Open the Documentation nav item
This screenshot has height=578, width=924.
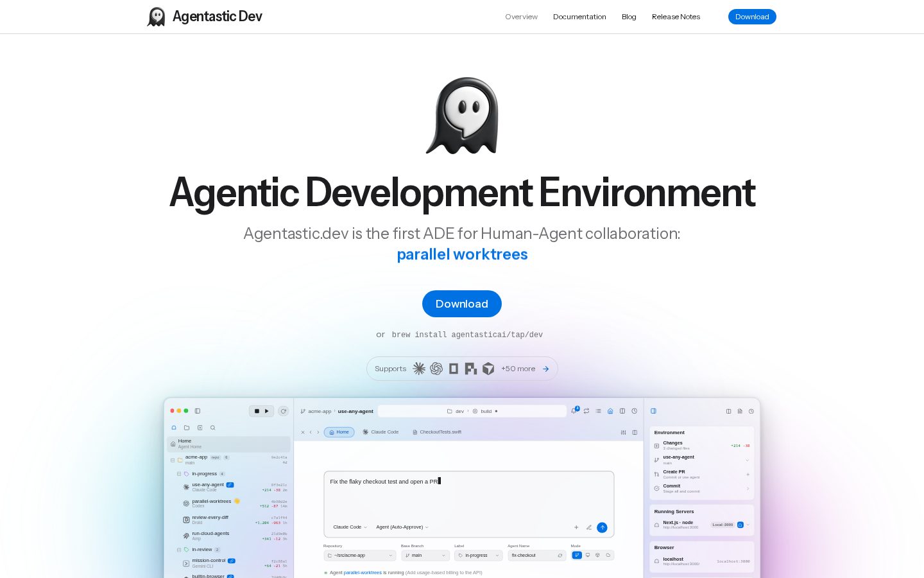[x=579, y=17]
